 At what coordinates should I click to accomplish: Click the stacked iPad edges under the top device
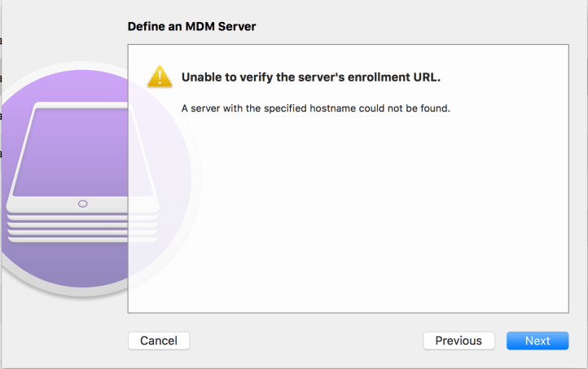pos(81,226)
